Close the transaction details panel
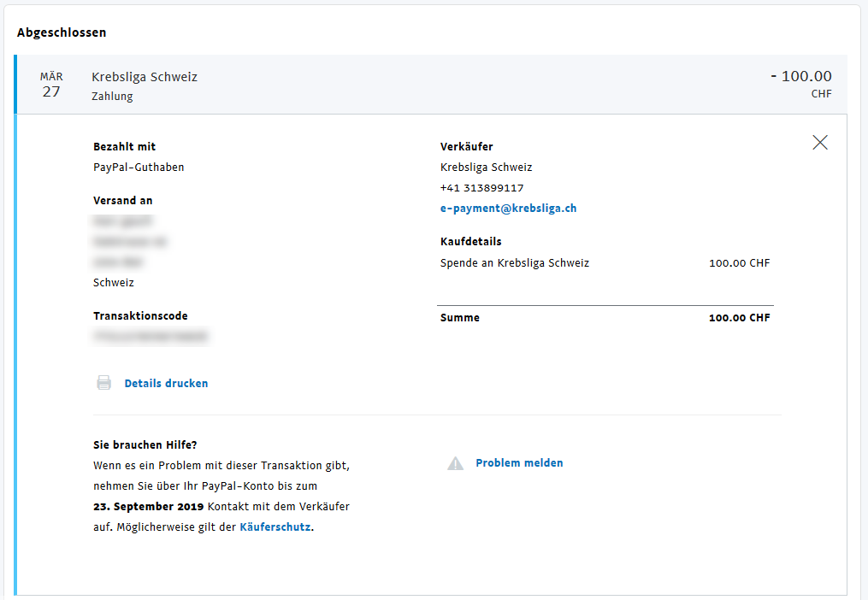This screenshot has height=600, width=868. point(820,142)
